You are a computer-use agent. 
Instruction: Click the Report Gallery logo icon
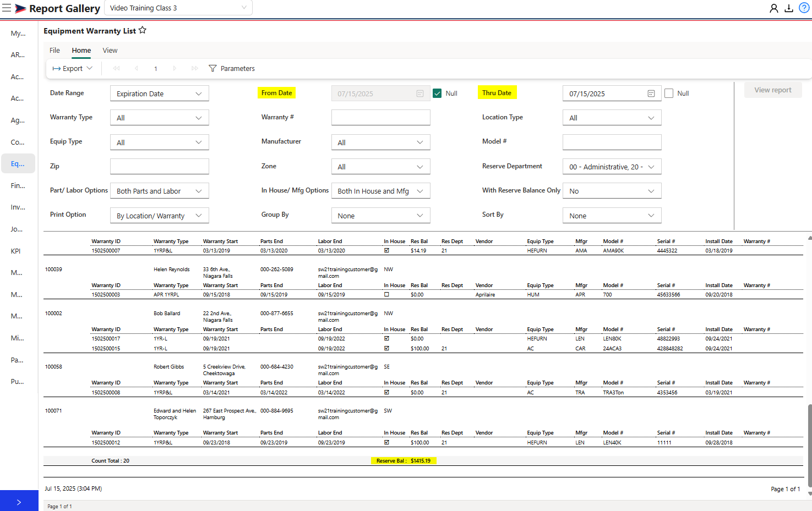click(20, 8)
